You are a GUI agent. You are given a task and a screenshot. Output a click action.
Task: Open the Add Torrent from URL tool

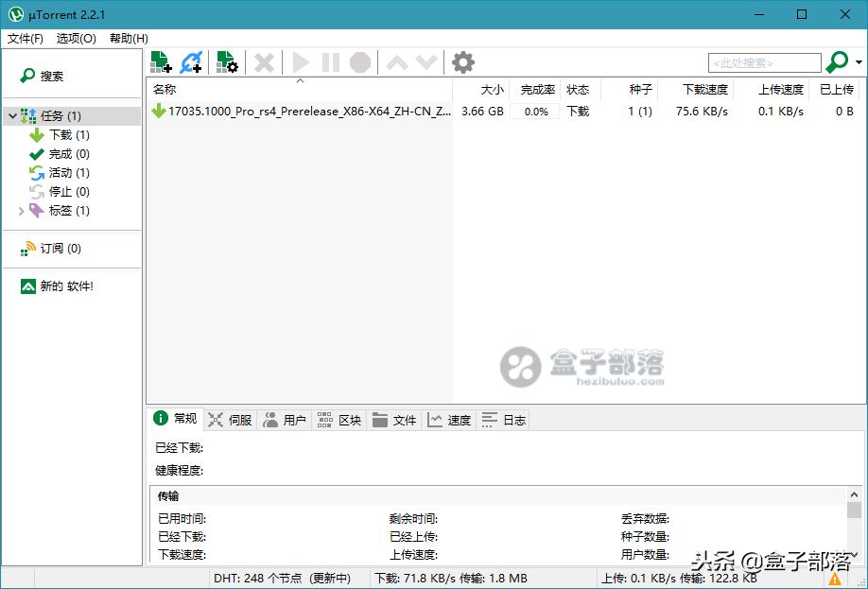pos(191,61)
